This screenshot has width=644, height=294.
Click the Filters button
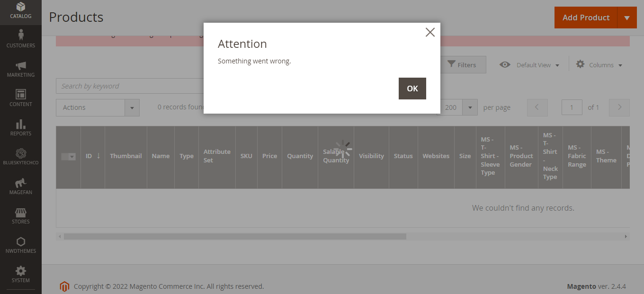(463, 65)
